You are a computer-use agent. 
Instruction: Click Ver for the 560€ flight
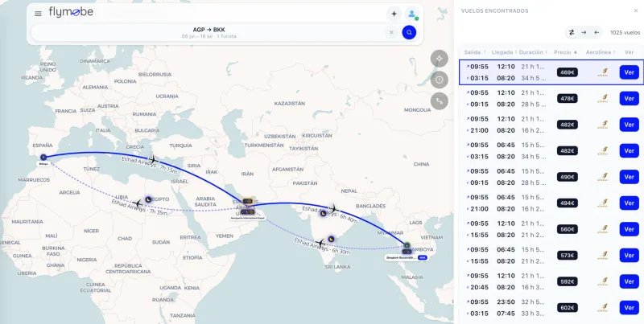click(630, 229)
